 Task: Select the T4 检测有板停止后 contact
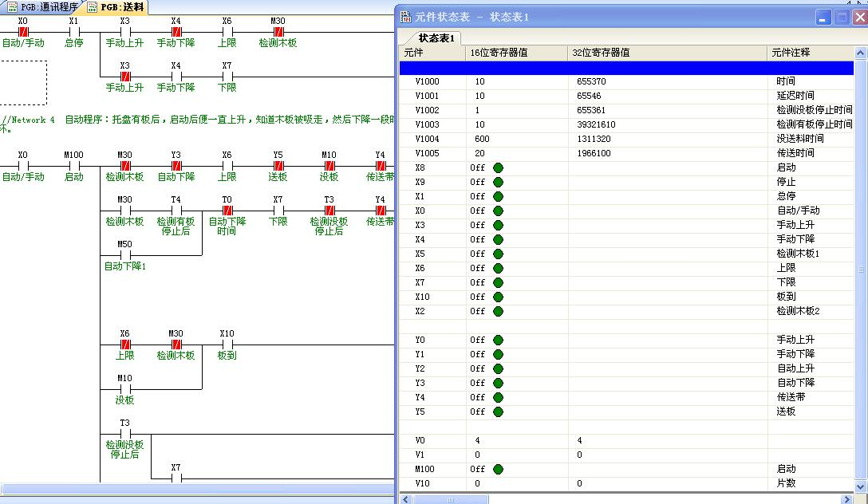[x=176, y=211]
